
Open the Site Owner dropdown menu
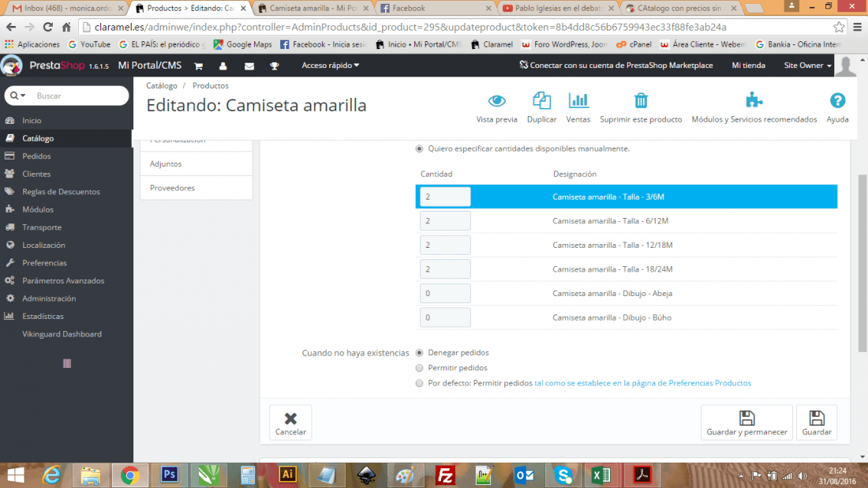[808, 66]
